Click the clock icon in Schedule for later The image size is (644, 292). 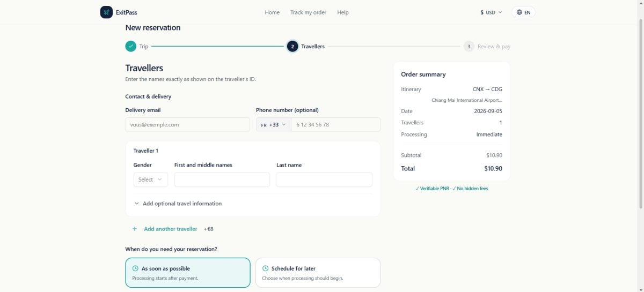coord(265,268)
